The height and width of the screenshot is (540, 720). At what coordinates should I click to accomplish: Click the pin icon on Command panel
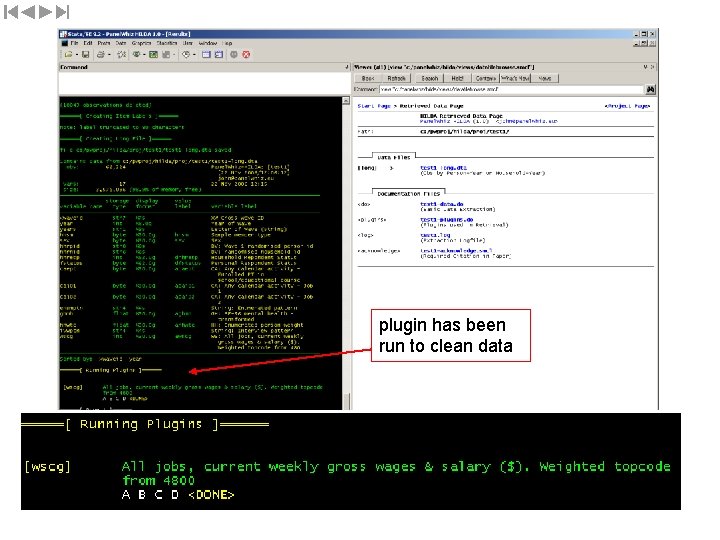click(347, 67)
